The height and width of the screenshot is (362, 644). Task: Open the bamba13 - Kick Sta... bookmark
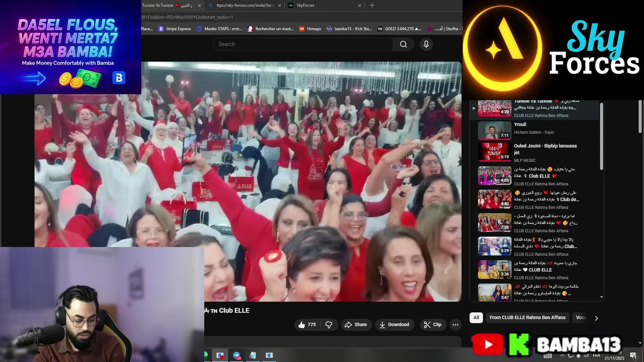[x=349, y=29]
